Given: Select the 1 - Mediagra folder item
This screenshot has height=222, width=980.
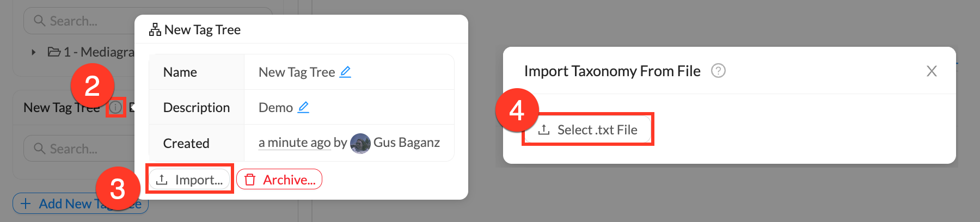Looking at the screenshot, I should [x=93, y=52].
